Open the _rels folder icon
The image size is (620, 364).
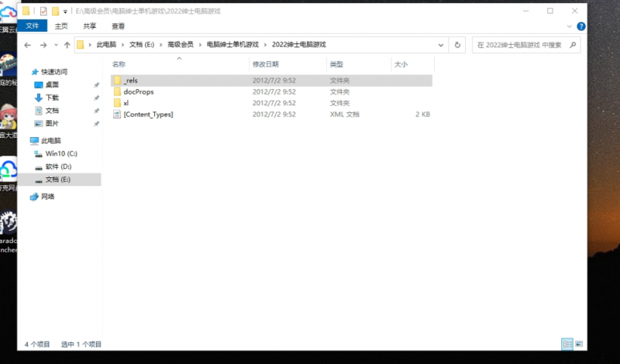117,81
